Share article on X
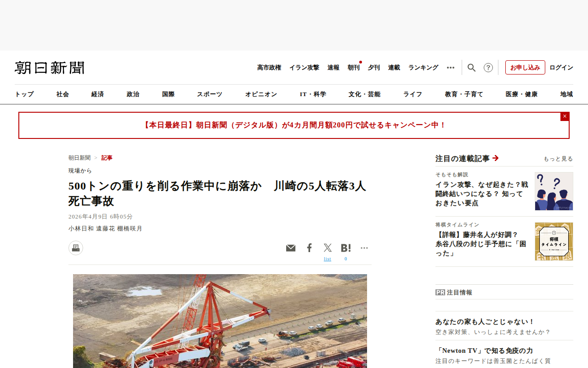The height and width of the screenshot is (368, 588). point(328,248)
